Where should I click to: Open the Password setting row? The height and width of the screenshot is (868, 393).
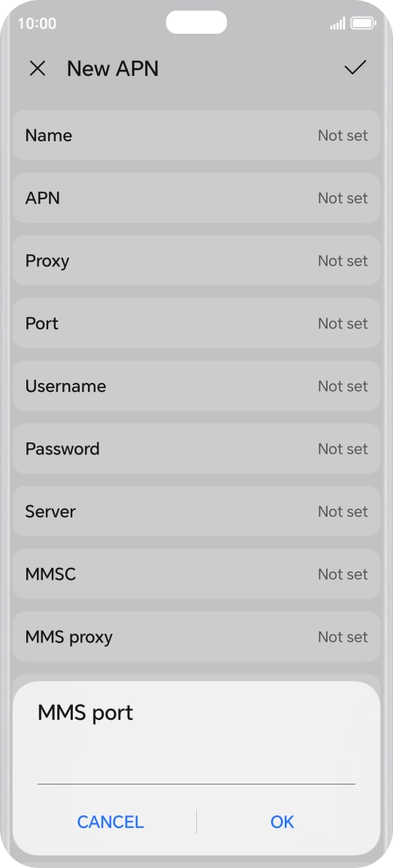pyautogui.click(x=196, y=448)
